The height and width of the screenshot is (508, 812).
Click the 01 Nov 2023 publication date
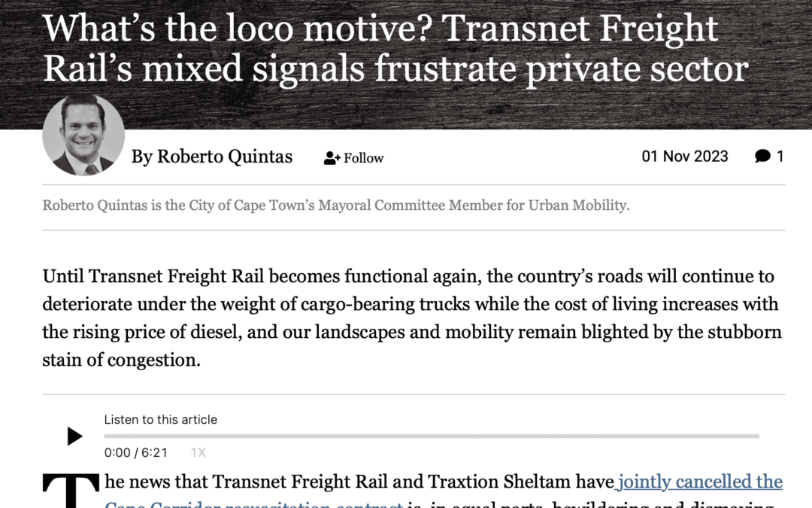684,157
